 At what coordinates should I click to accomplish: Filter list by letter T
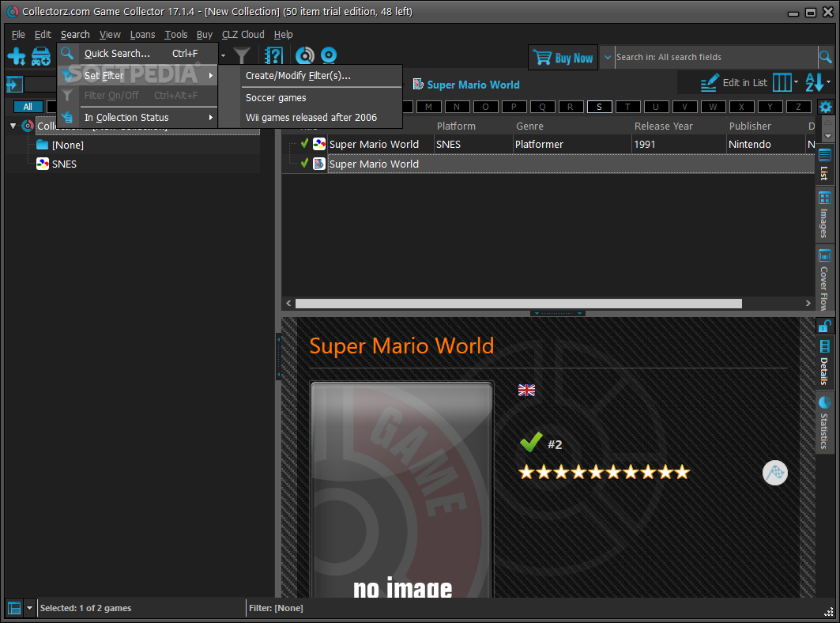[x=627, y=107]
